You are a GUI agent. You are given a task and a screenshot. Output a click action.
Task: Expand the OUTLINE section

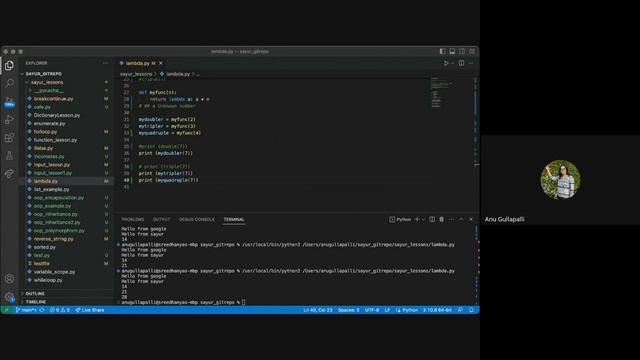pos(35,293)
